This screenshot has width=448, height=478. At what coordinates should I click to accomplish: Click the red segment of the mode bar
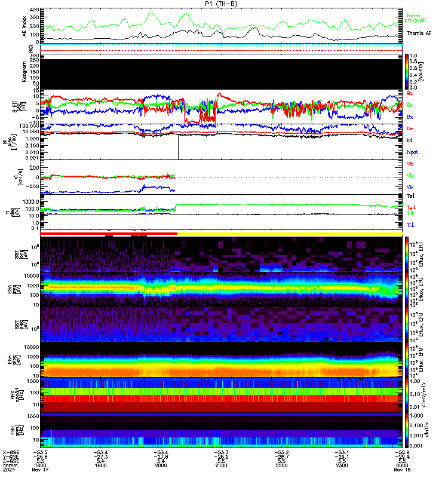click(x=109, y=234)
